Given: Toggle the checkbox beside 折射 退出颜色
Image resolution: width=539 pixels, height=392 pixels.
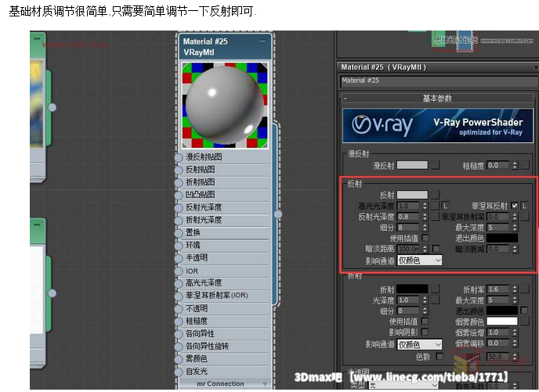Looking at the screenshot, I should tap(524, 311).
